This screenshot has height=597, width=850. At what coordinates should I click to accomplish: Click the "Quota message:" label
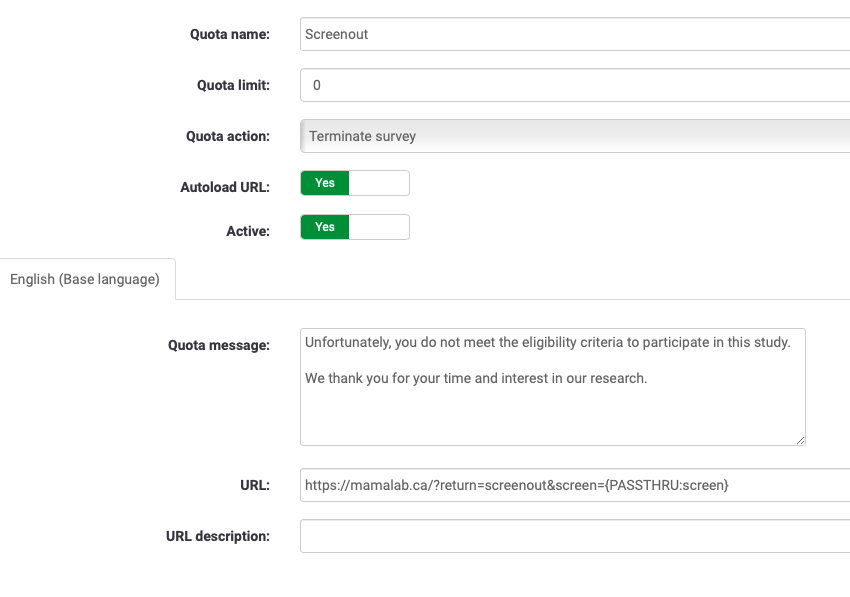coord(219,345)
